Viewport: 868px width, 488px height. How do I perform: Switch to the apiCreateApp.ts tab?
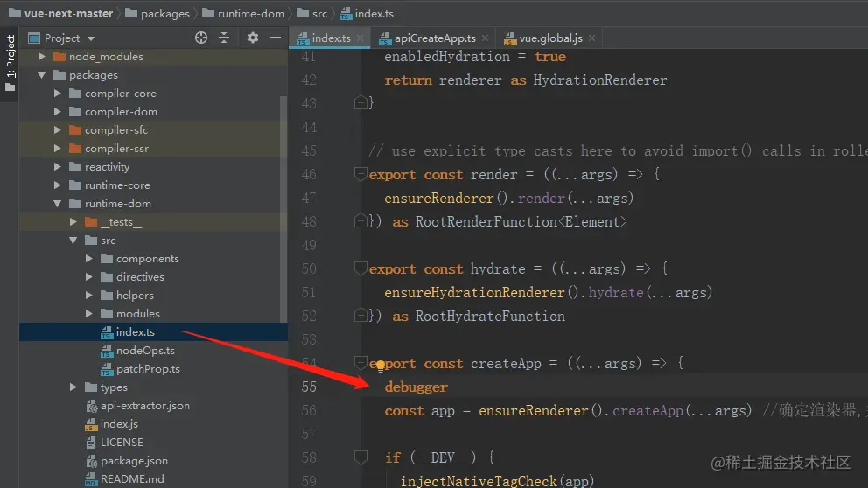click(x=435, y=38)
